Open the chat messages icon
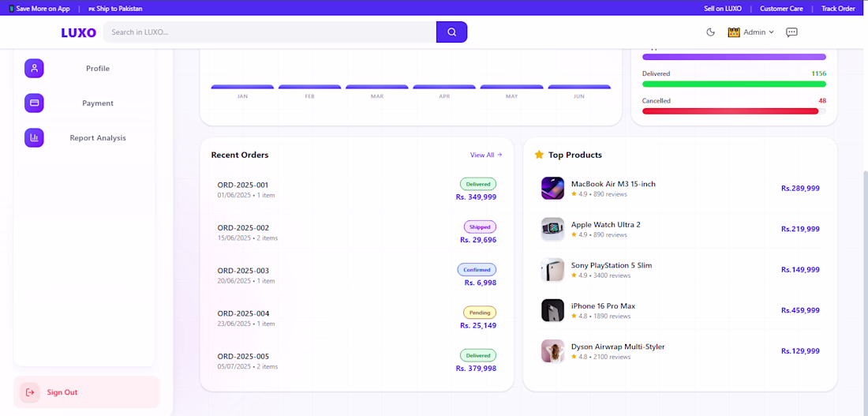Viewport: 868px width, 416px height. coord(791,32)
